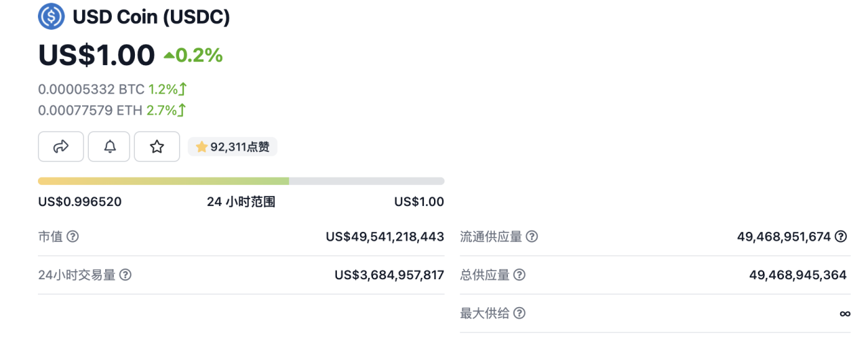
Task: Click the ETH 2.7% change indicator
Action: click(166, 110)
